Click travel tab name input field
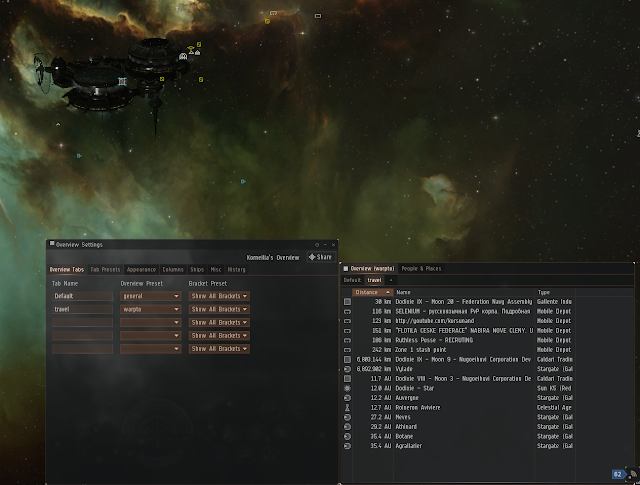 (82, 309)
